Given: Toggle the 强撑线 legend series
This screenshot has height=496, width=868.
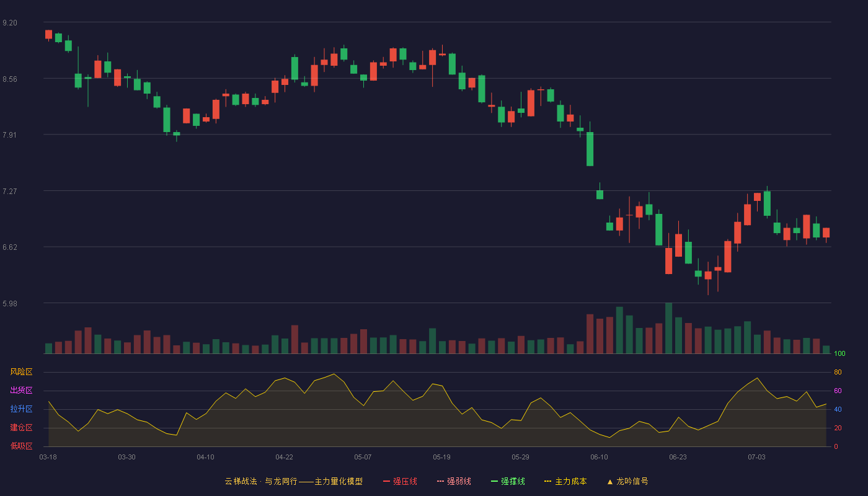Looking at the screenshot, I should coord(508,481).
